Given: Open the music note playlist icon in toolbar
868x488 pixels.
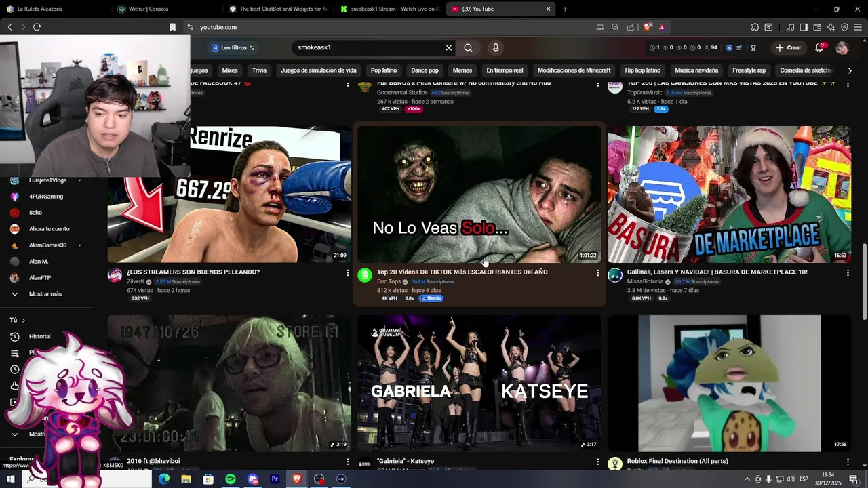Looking at the screenshot, I should (790, 27).
